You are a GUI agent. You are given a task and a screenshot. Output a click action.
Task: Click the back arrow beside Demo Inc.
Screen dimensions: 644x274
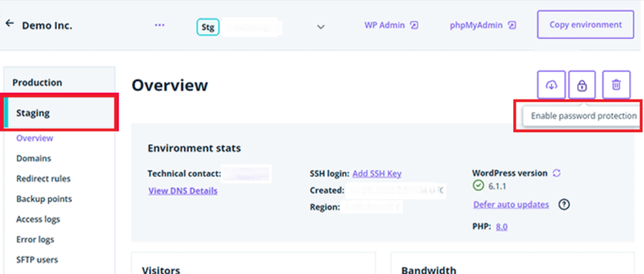(x=9, y=23)
